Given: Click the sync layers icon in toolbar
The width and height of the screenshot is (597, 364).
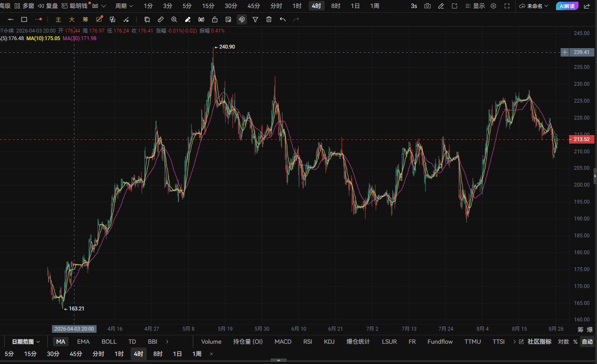Looking at the screenshot, I should click(112, 19).
